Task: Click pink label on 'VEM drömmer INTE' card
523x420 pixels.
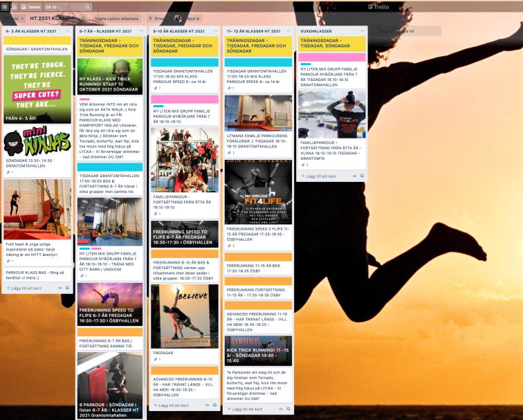Action: coord(84,99)
